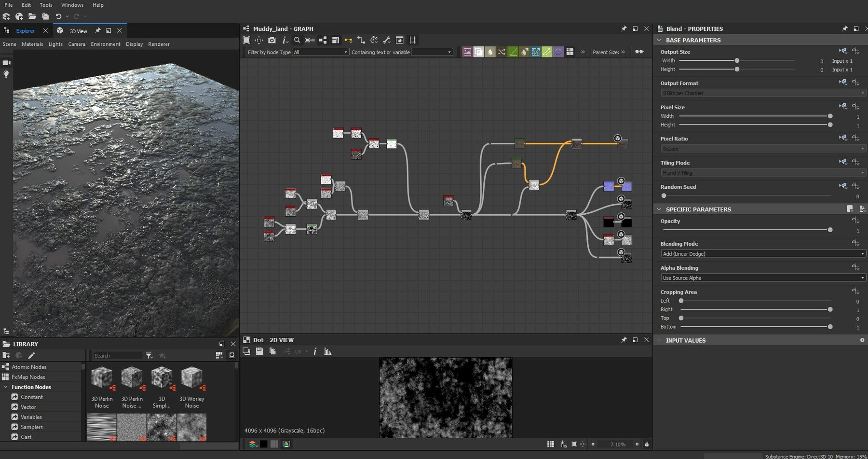
Task: Change Alpha Blending from Use Source Alpha
Action: tap(762, 278)
